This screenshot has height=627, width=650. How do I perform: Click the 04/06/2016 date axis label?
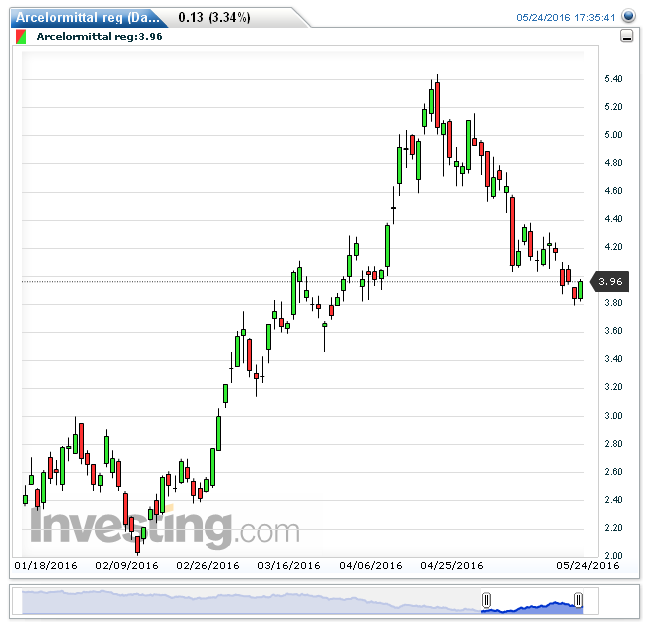point(371,566)
